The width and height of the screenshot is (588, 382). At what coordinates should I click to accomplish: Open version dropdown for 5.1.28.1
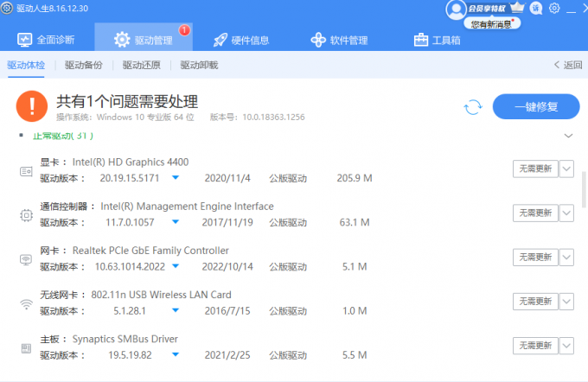pos(176,310)
